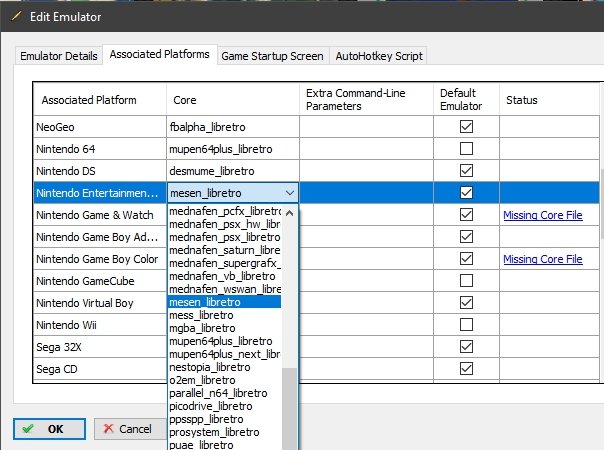The image size is (604, 450).
Task: Select the Nintendo 64 platform cell
Action: 100,149
